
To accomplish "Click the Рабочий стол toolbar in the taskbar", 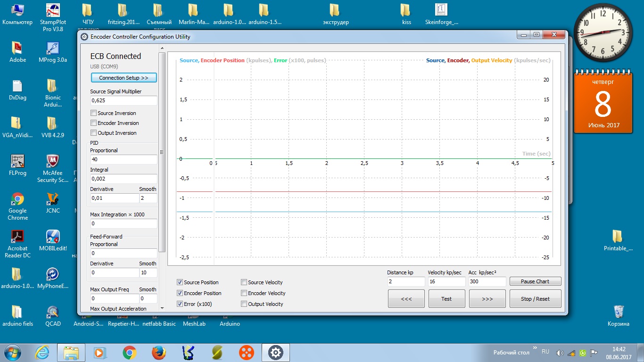I will coord(511,353).
